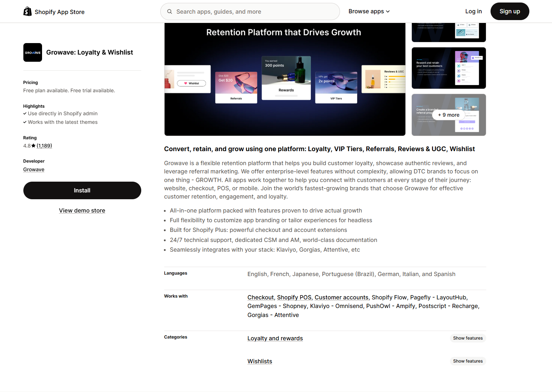The width and height of the screenshot is (552, 392).
Task: Open the main Retention Platform screenshot
Action: 285,79
